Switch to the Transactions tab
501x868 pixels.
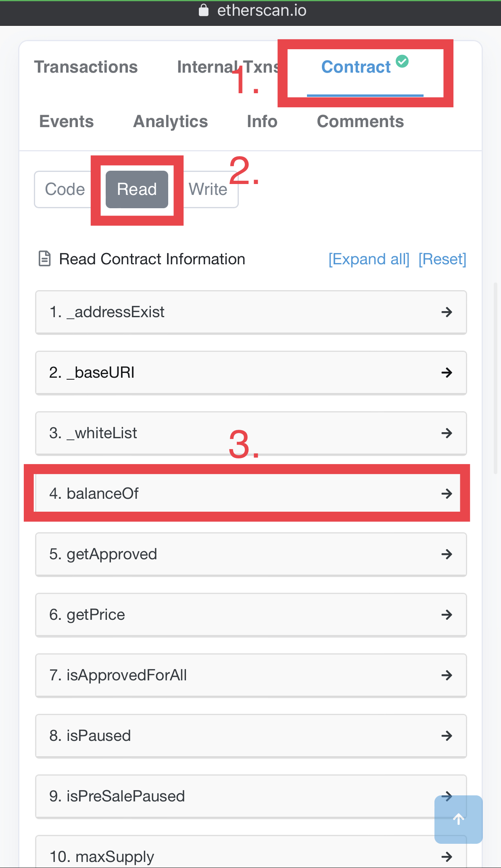(x=86, y=67)
